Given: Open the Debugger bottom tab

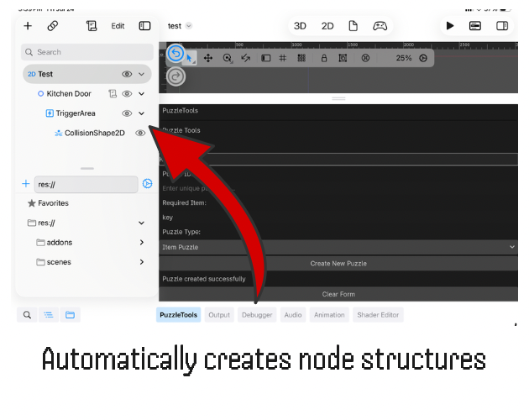Looking at the screenshot, I should pos(257,315).
